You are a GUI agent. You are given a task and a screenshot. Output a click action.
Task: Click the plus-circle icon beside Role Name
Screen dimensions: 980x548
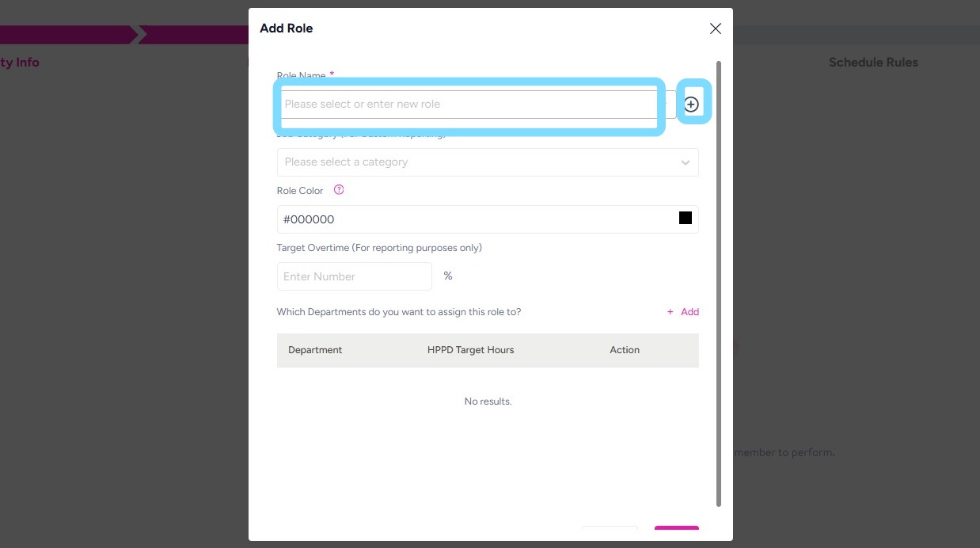click(691, 105)
